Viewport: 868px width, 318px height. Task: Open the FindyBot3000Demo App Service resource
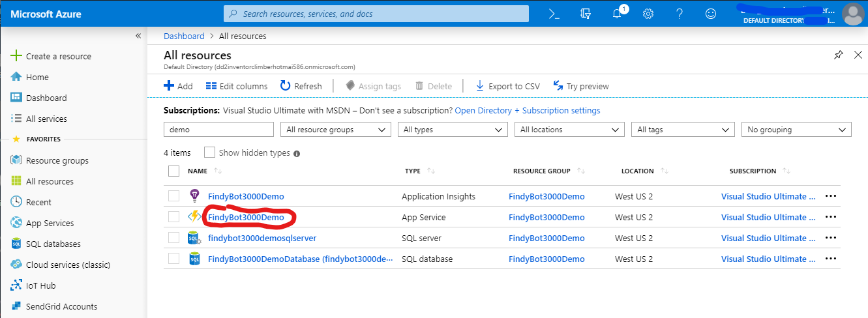coord(246,217)
